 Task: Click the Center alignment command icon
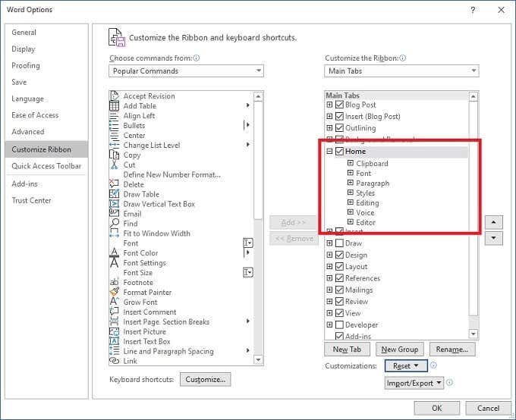pyautogui.click(x=114, y=136)
